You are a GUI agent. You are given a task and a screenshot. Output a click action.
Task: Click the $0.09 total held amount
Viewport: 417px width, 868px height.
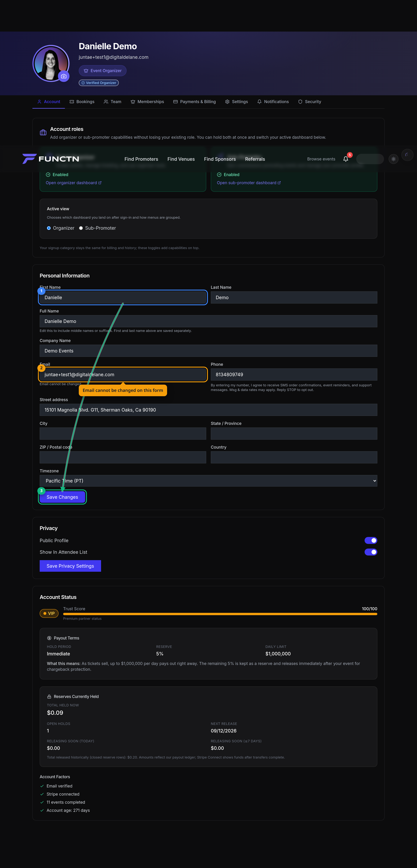pos(55,713)
